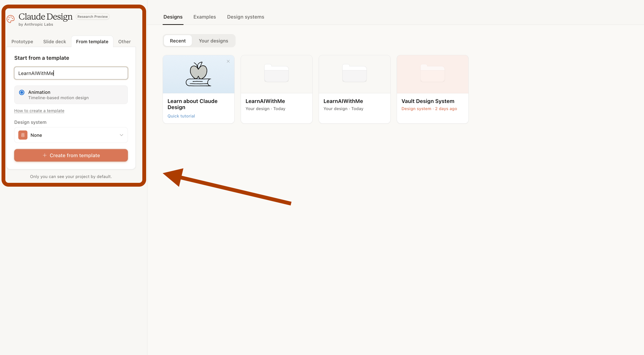Click the apple-on-book tutorial illustration
This screenshot has height=355, width=644.
pos(198,74)
